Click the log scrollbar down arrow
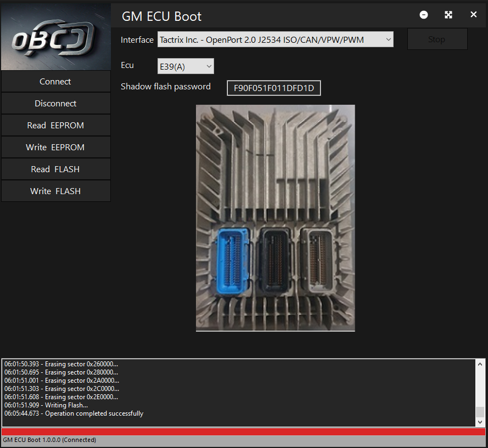Screen dimensions: 488x448 click(480, 422)
